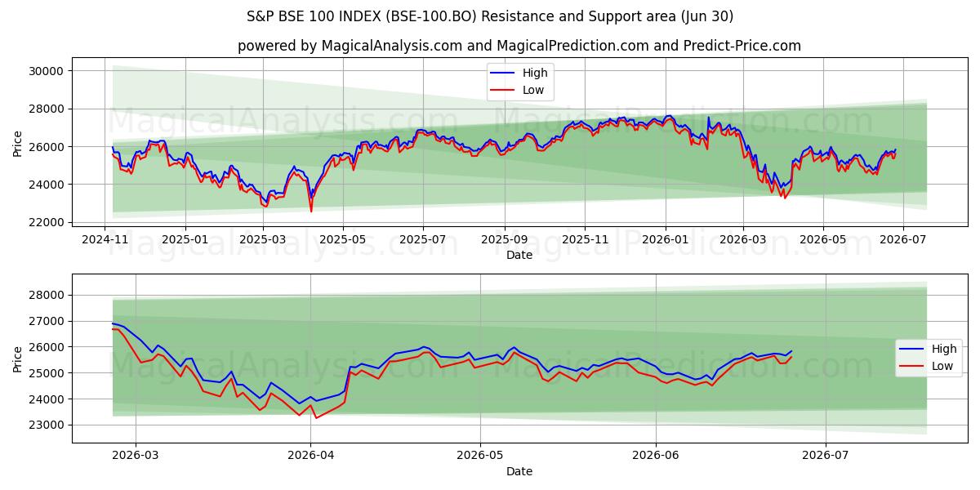
Task: Click the 'Date' axis label under the bottom chart
Action: (x=519, y=471)
